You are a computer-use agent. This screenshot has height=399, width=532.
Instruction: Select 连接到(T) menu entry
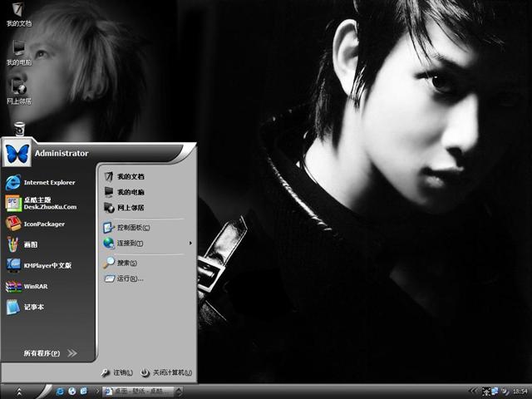click(x=124, y=244)
